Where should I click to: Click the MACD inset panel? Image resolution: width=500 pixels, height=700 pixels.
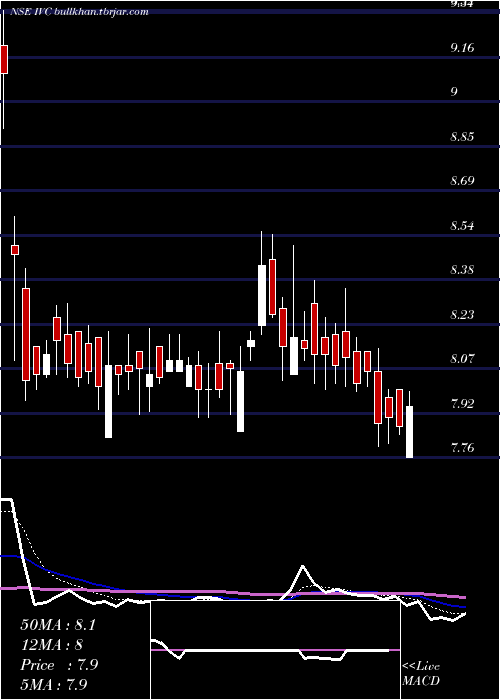click(x=275, y=650)
